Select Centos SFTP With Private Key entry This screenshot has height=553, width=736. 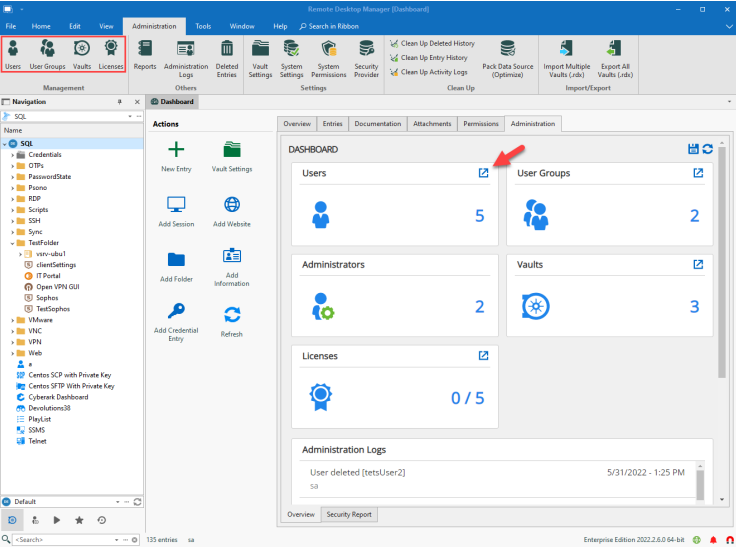(x=71, y=386)
